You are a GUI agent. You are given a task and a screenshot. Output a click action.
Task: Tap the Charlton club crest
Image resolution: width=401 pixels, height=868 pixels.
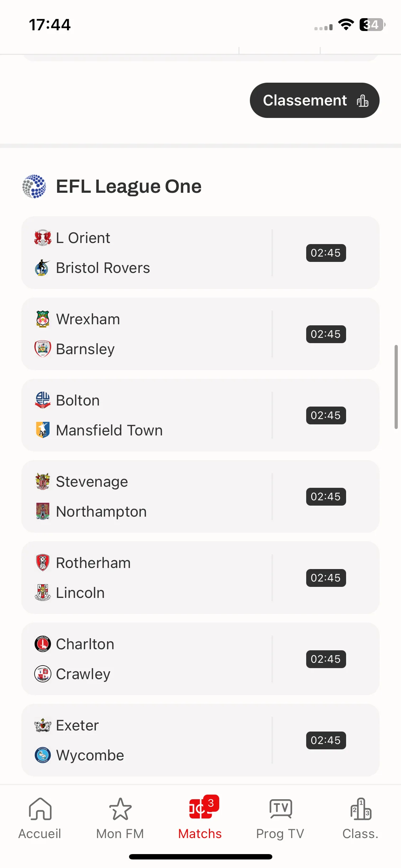pos(42,644)
